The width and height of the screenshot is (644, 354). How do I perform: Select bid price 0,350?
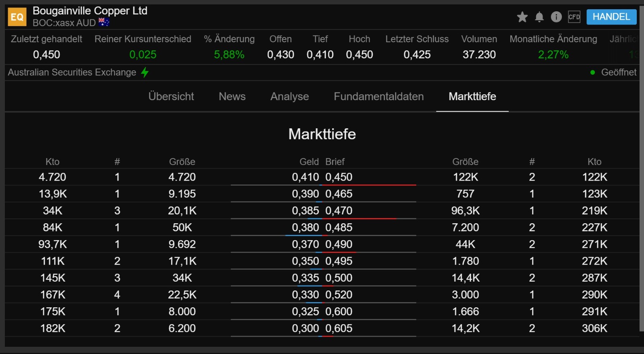tap(305, 261)
